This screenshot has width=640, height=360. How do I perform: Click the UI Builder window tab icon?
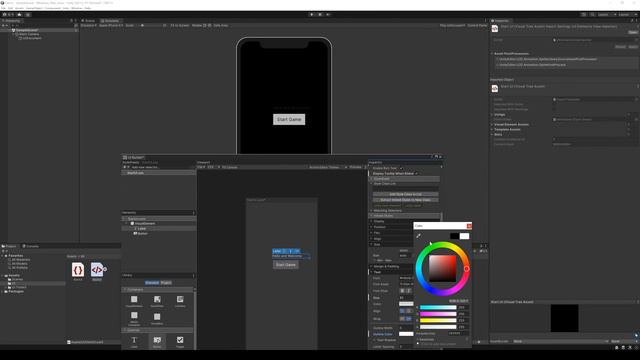[x=125, y=157]
